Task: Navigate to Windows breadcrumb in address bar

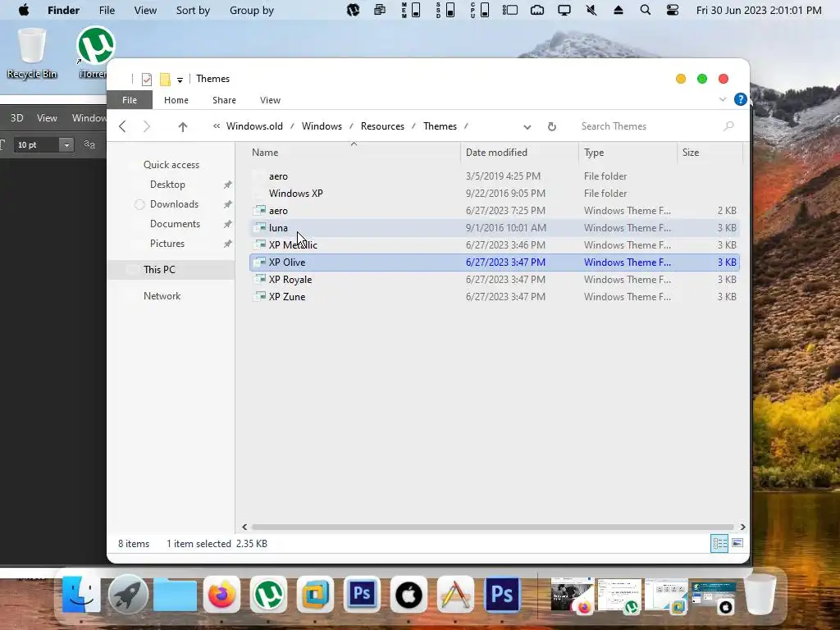Action: 322,126
